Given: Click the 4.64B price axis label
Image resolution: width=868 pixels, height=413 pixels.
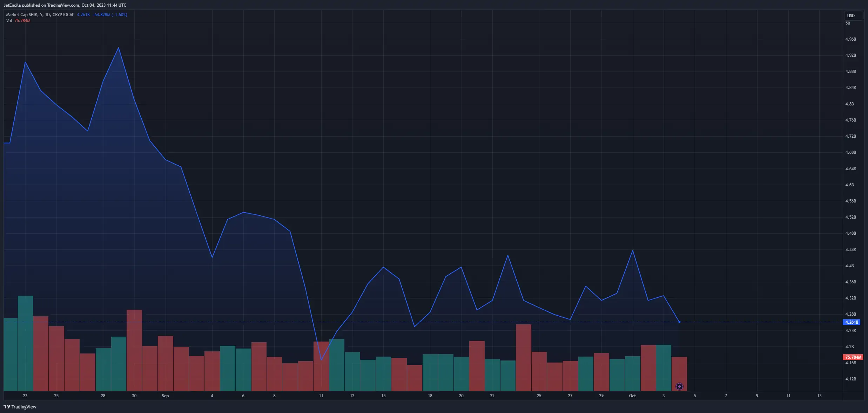Looking at the screenshot, I should coord(850,169).
